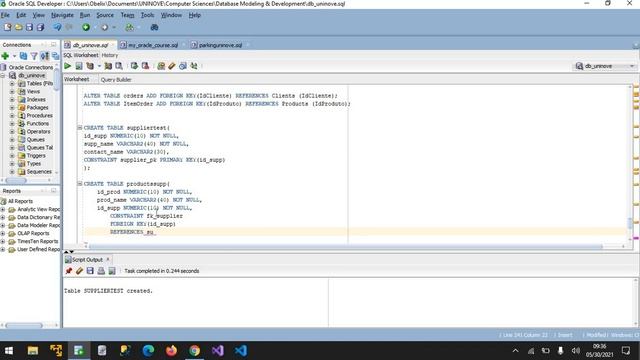Switch to my_oracle_course.sql tab
The image size is (640, 360).
pyautogui.click(x=153, y=45)
